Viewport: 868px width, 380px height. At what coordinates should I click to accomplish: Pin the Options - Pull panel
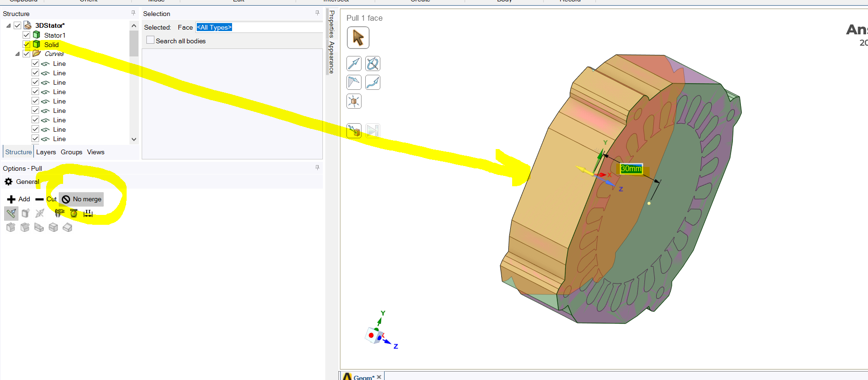317,167
